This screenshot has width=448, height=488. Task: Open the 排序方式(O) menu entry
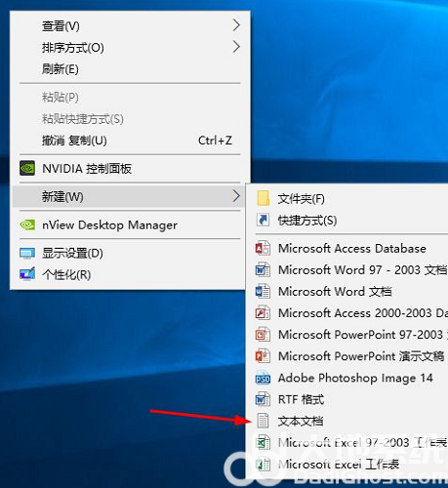coord(130,48)
